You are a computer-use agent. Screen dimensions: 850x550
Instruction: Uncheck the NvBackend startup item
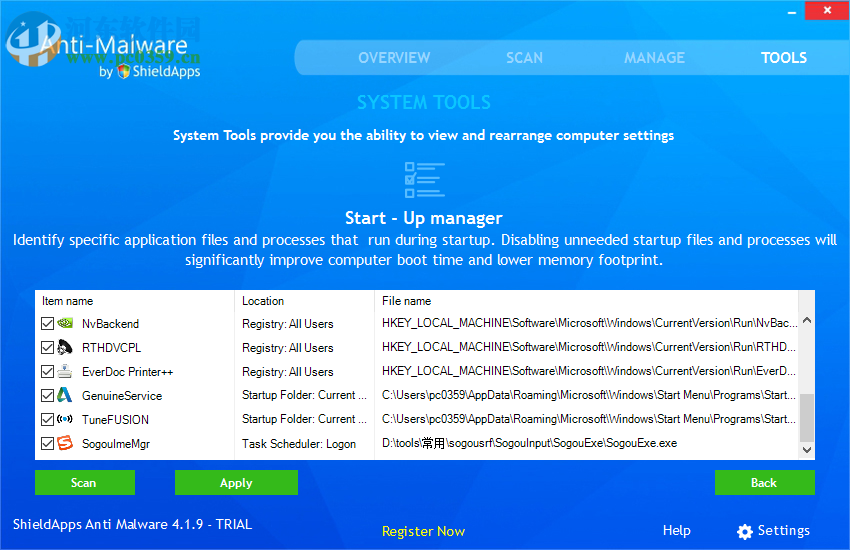(48, 323)
